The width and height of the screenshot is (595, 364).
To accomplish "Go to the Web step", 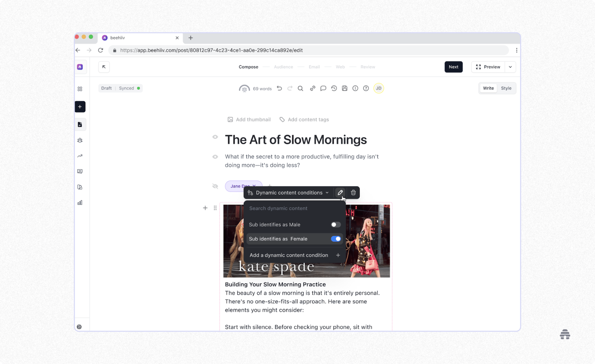I will (x=340, y=67).
